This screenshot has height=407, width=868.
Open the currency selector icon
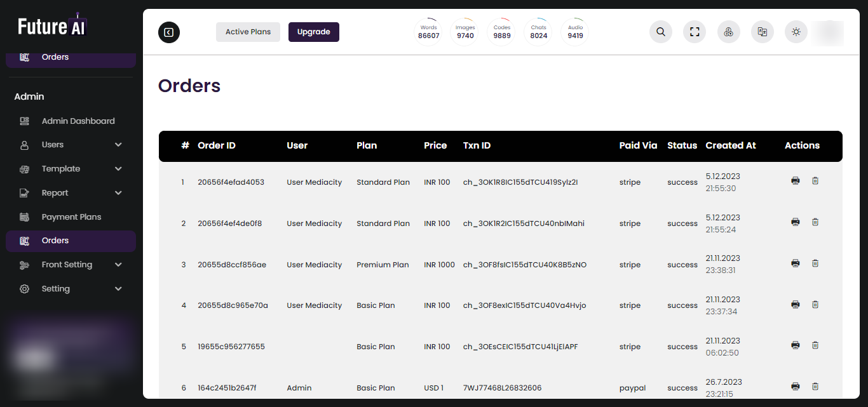click(x=729, y=32)
